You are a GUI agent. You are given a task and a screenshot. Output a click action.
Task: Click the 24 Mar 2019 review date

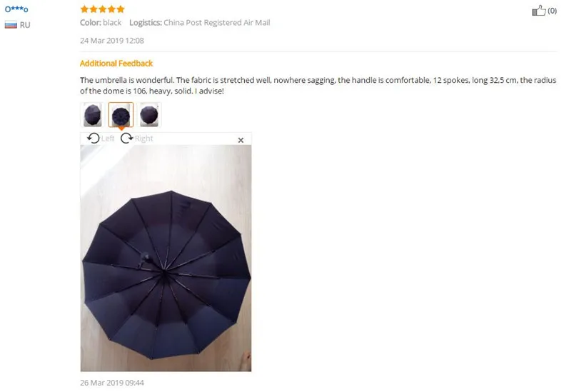tap(112, 41)
